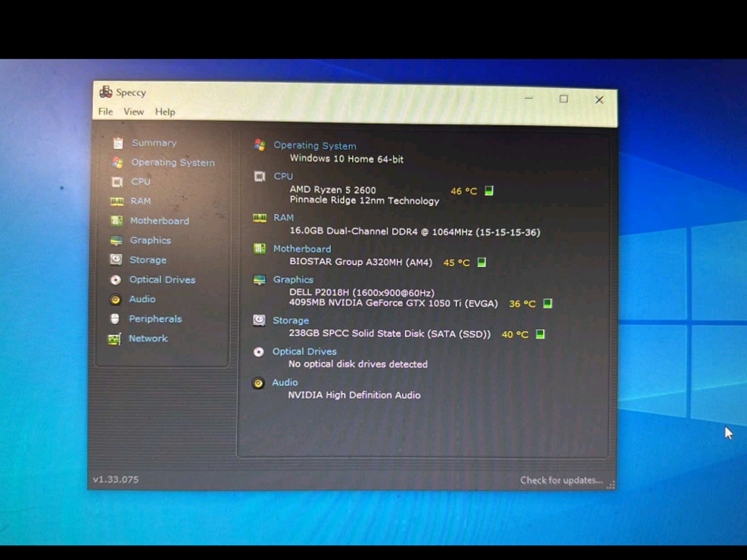Click Check for updates link

point(561,480)
